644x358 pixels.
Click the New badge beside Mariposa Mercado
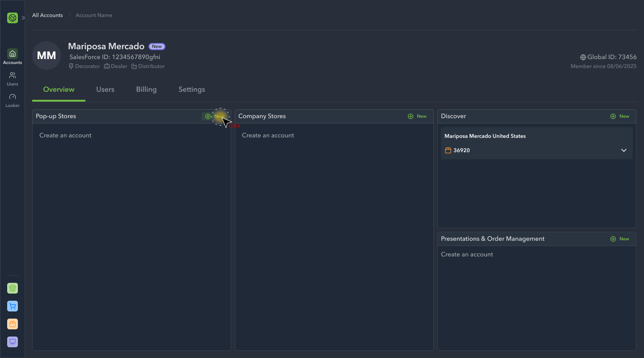click(157, 47)
